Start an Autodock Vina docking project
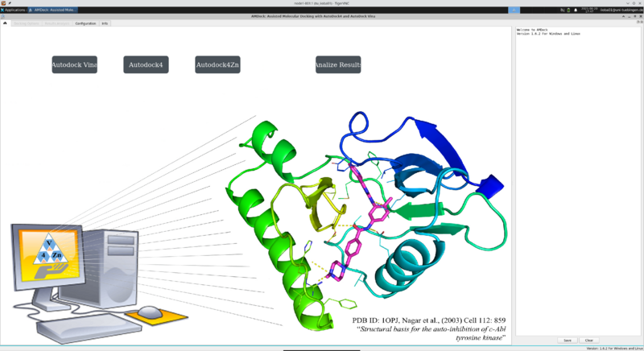Image resolution: width=644 pixels, height=351 pixels. [x=74, y=64]
